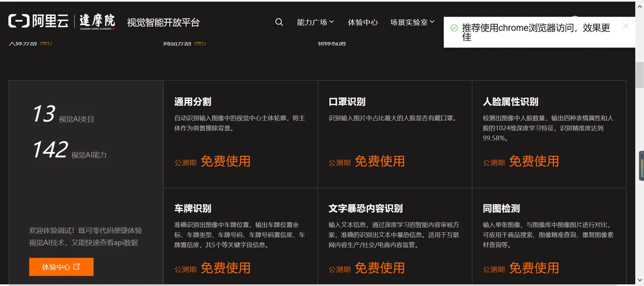
Task: Click the 通用分割 description text
Action: (x=240, y=123)
